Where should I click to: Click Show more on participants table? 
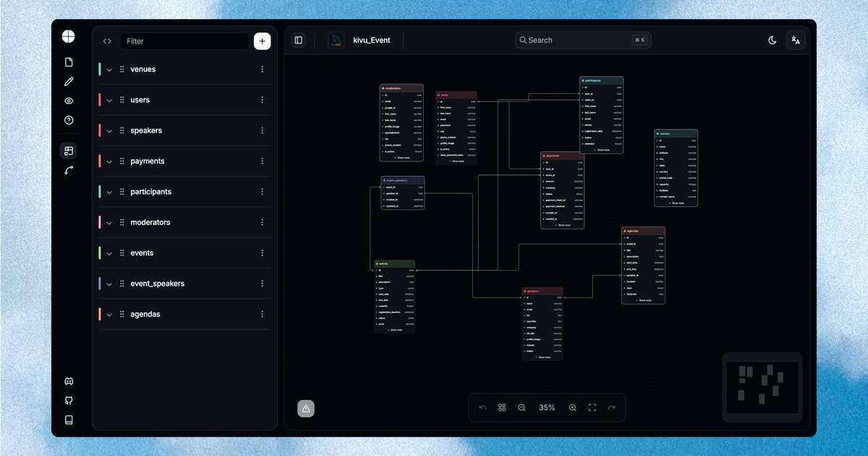pyautogui.click(x=601, y=150)
